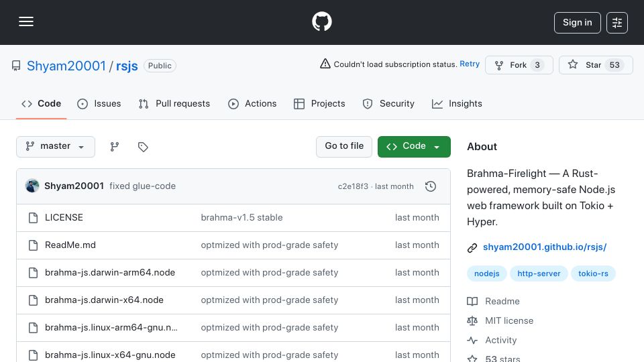Click Retry for subscription status
The image size is (644, 362).
tap(470, 64)
